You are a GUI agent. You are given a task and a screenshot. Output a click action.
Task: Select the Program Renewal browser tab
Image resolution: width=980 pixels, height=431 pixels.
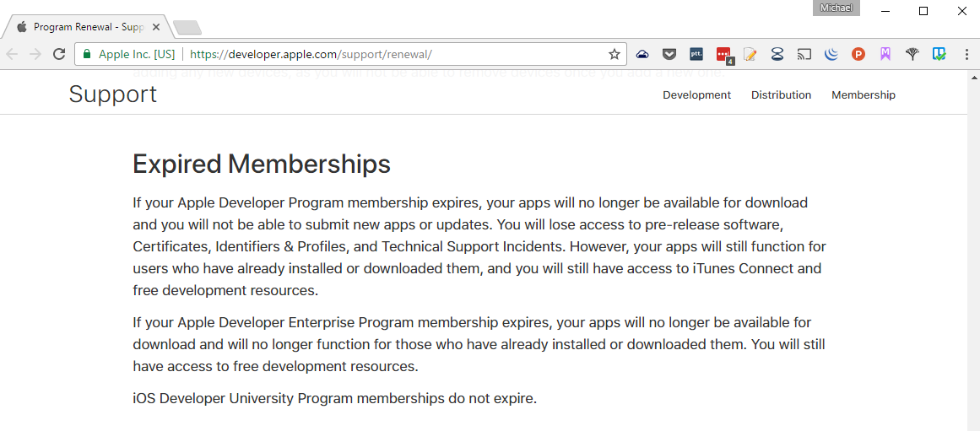[84, 27]
